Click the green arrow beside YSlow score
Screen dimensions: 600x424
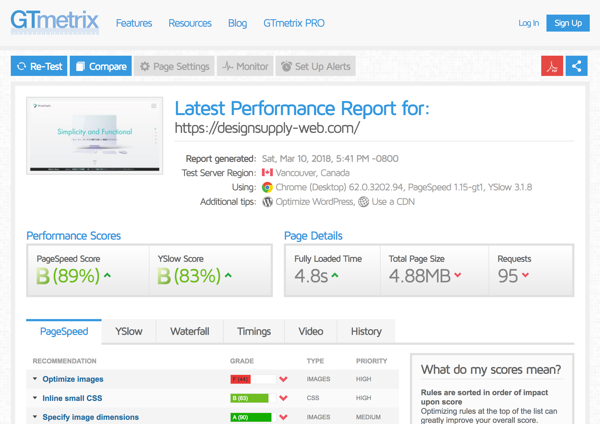click(x=228, y=275)
